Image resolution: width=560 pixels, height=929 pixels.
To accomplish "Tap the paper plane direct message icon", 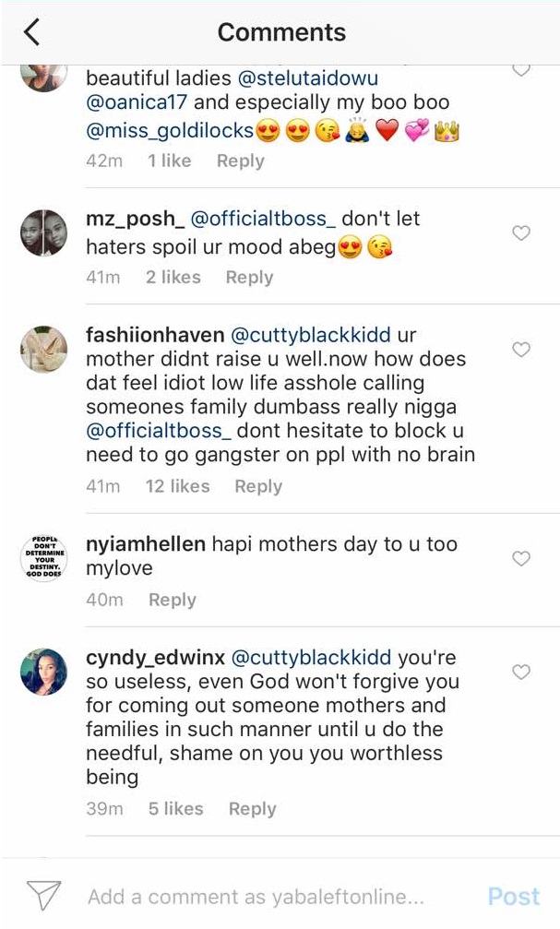I will pos(43,895).
